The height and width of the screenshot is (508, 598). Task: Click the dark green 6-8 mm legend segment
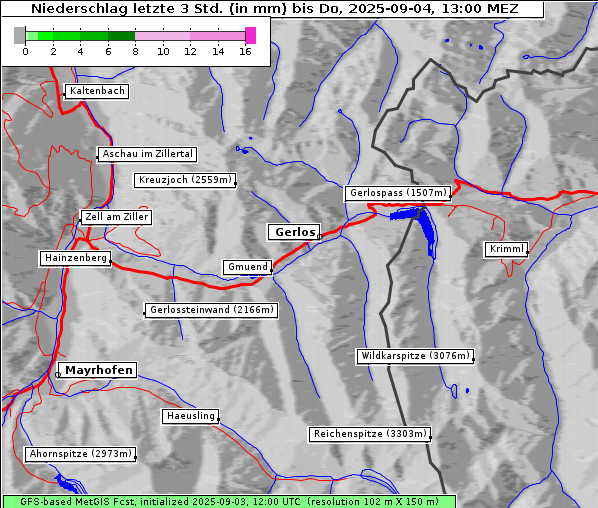tap(122, 36)
